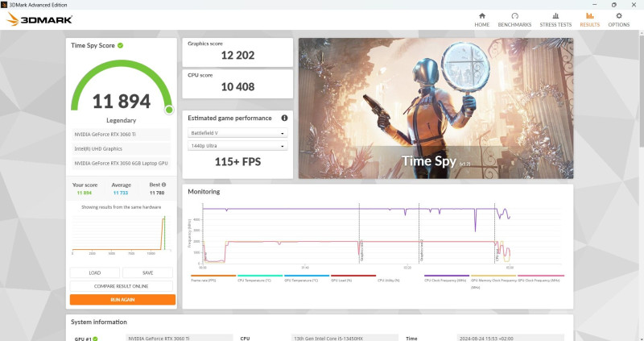Click the CPU score value 10 408
The height and width of the screenshot is (341, 644).
237,87
